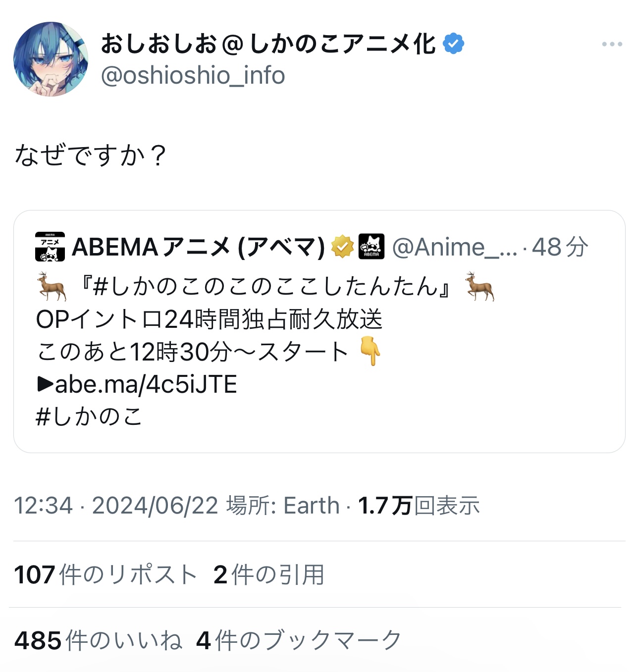The width and height of the screenshot is (639, 672).
Task: Click the gold verified badge on ABEMA
Action: [342, 247]
